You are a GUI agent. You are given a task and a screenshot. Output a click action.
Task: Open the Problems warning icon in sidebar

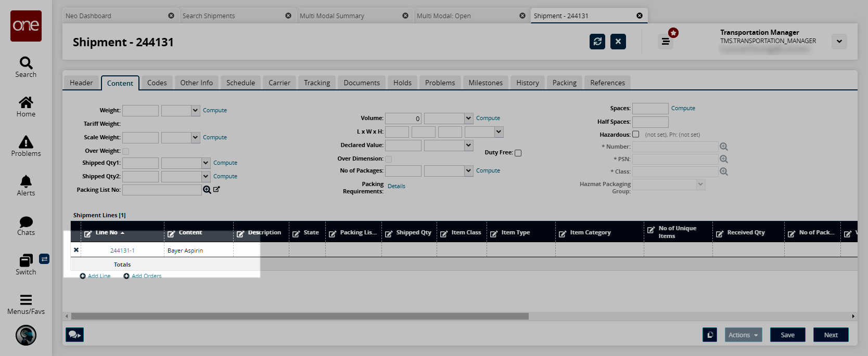[x=26, y=142]
